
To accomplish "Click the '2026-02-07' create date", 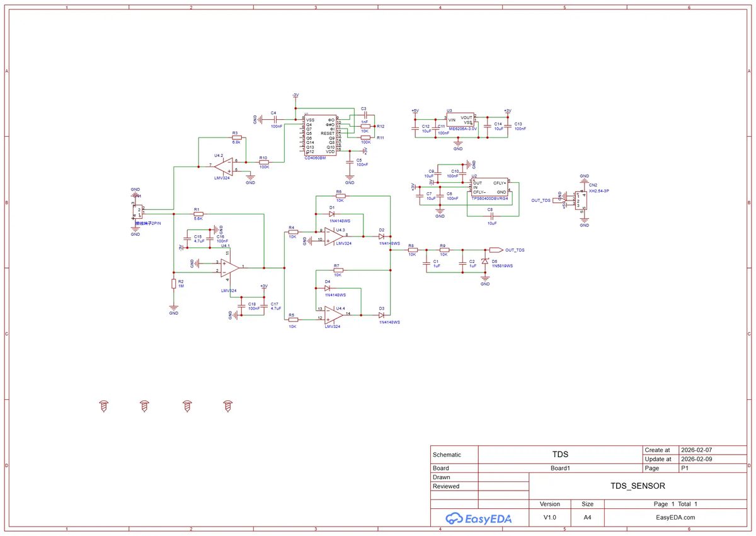I will (697, 450).
